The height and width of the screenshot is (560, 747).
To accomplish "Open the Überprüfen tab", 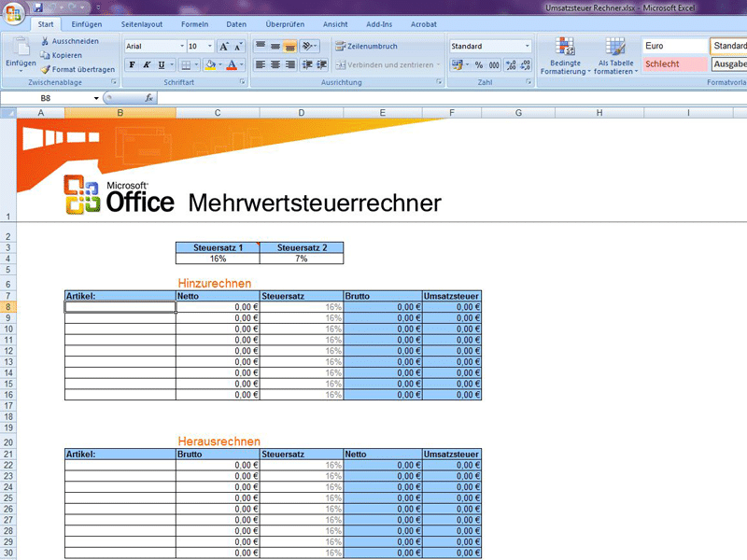I will tap(285, 24).
